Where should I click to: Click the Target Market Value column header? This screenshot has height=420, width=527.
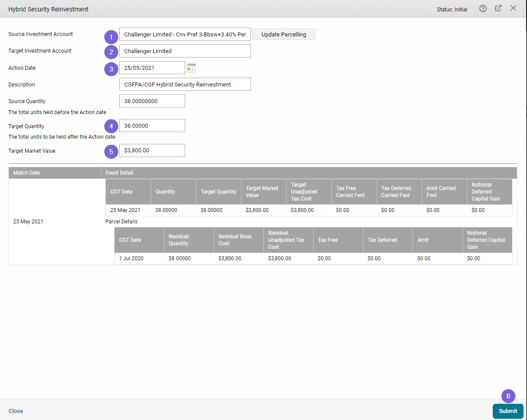[x=264, y=192]
